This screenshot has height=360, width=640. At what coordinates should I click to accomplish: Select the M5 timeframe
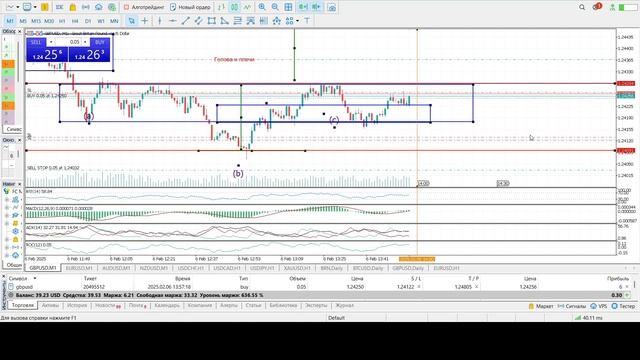pyautogui.click(x=23, y=21)
